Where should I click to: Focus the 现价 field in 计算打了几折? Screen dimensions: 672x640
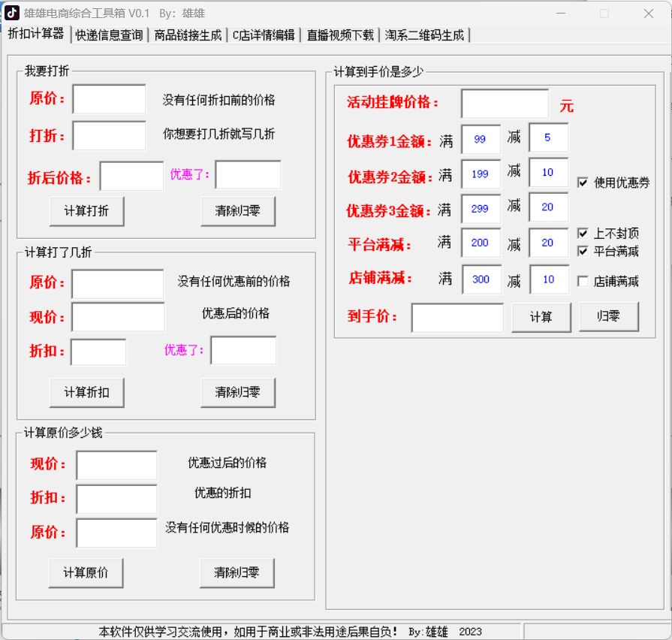(x=118, y=317)
